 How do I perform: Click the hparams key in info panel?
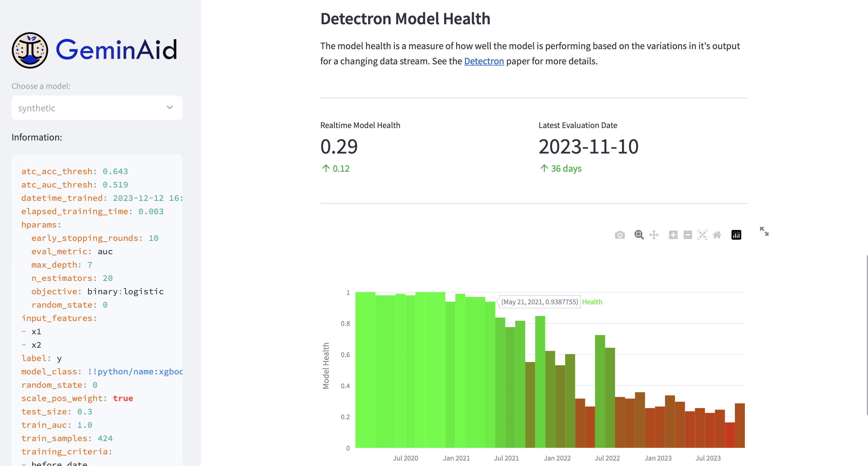coord(39,225)
